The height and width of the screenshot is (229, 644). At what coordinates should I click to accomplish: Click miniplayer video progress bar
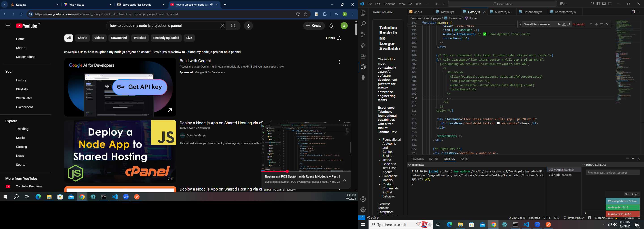tap(306, 172)
